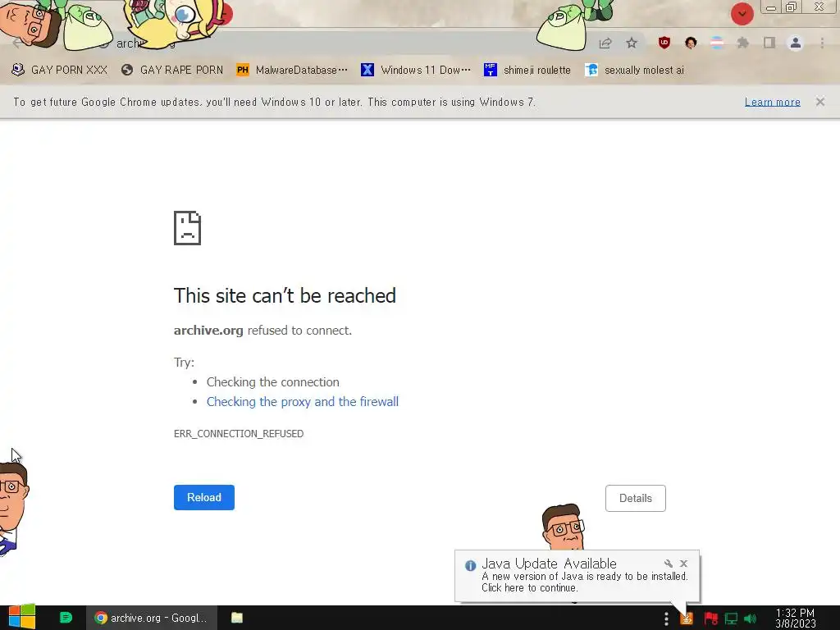840x630 pixels.
Task: Dismiss the Chrome updates infobar
Action: point(820,102)
